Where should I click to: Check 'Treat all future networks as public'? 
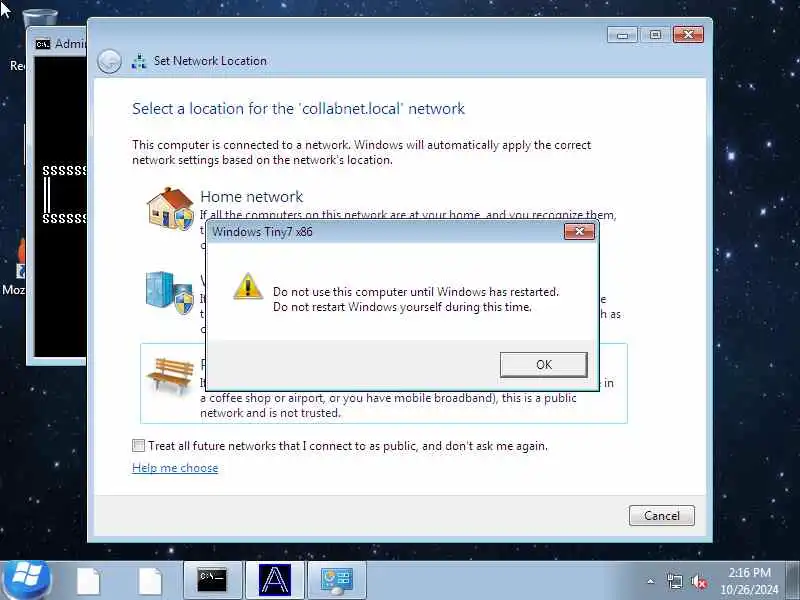(x=138, y=445)
